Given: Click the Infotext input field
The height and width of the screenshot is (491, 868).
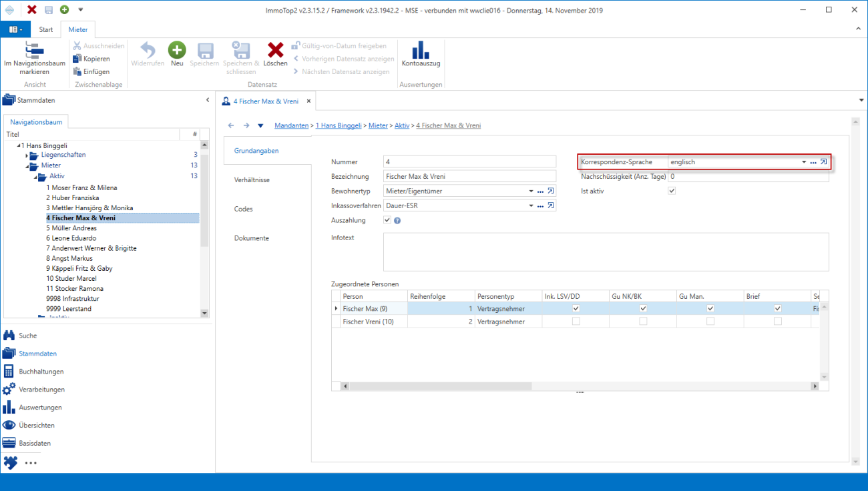Looking at the screenshot, I should [x=606, y=252].
